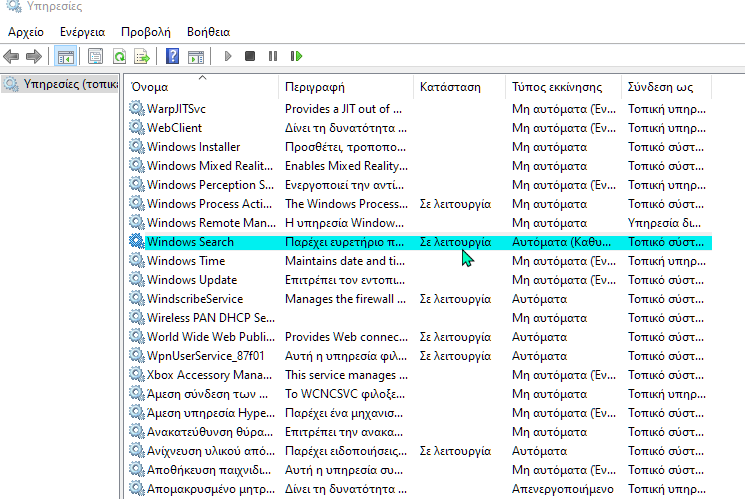Open the Αρχείο menu

coord(26,32)
